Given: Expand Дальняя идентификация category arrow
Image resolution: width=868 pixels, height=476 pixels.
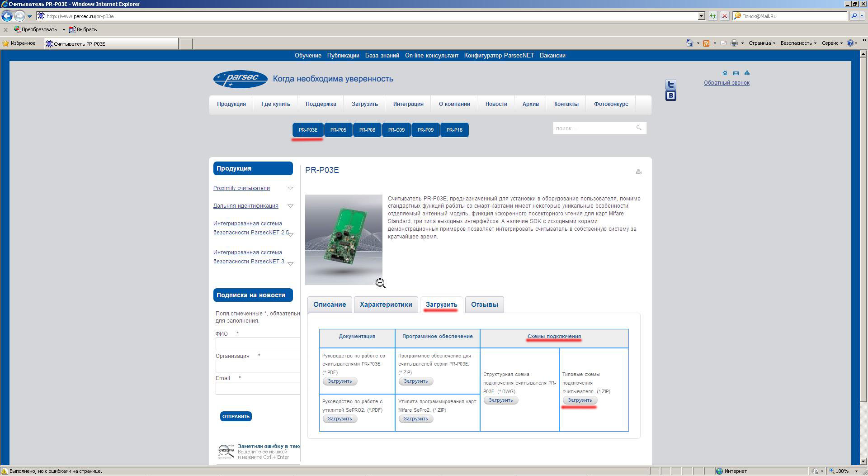Looking at the screenshot, I should click(x=290, y=206).
